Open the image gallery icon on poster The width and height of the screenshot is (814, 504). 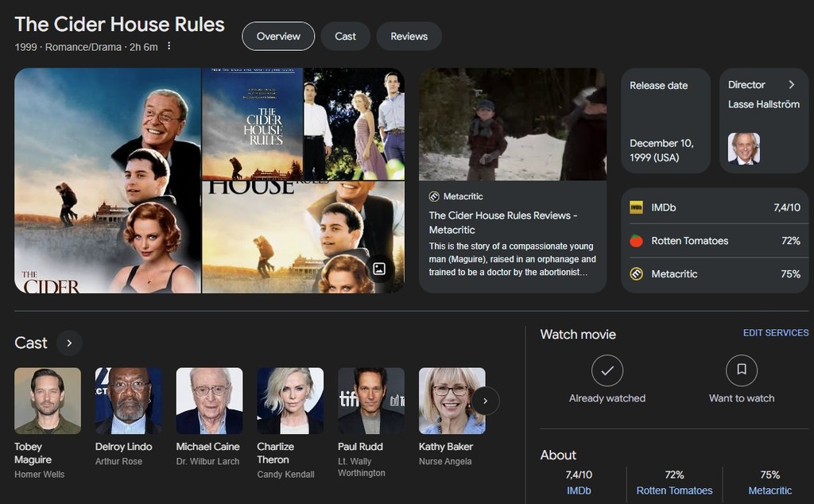pyautogui.click(x=379, y=269)
